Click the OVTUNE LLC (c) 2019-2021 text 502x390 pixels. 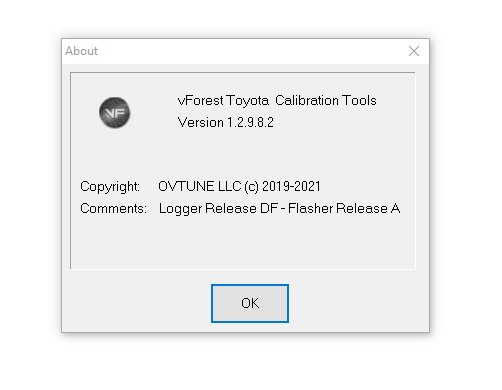(x=239, y=187)
